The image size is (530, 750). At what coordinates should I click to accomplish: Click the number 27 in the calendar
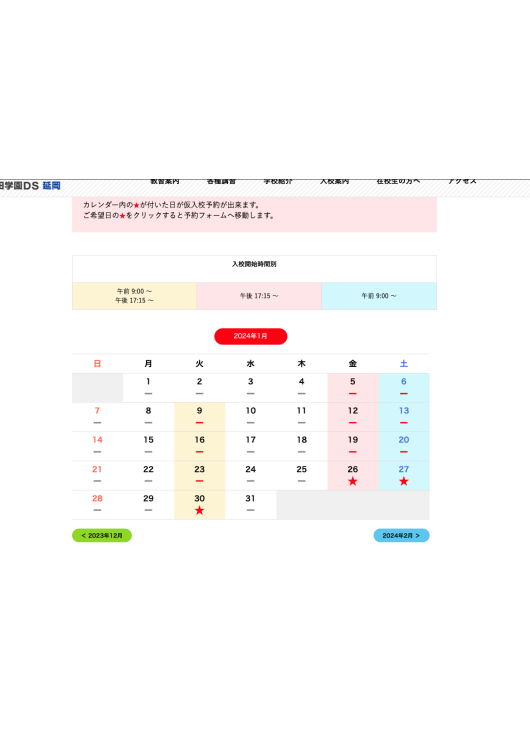(404, 470)
